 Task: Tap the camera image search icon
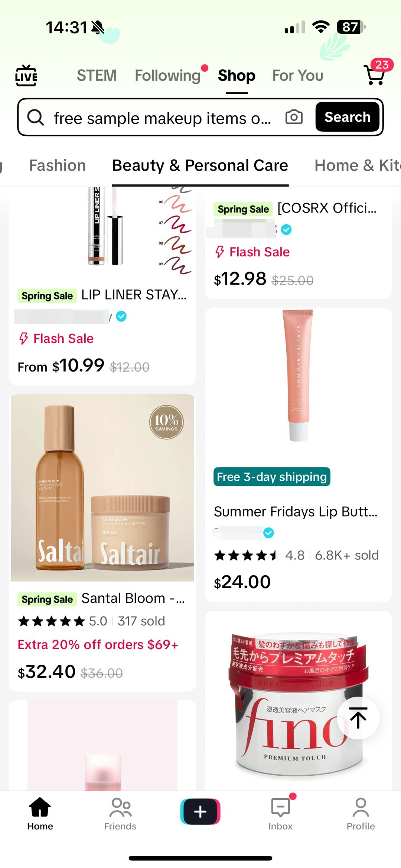294,117
